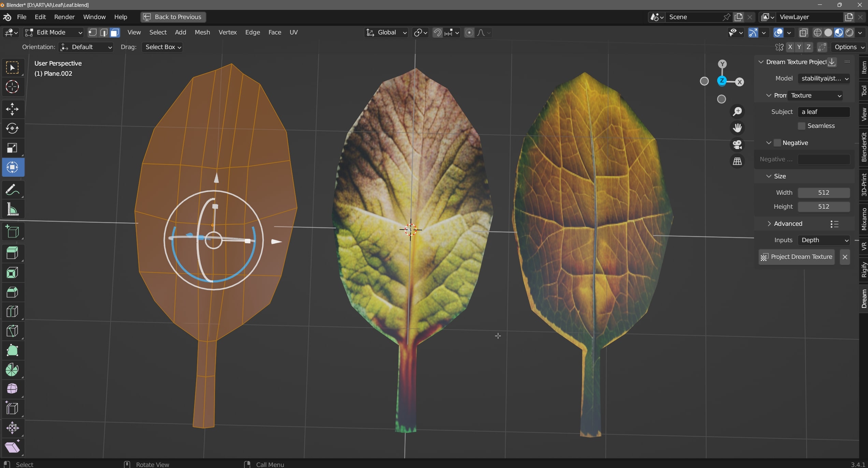Enable the Negative prompt checkbox
The width and height of the screenshot is (868, 468).
tap(777, 143)
